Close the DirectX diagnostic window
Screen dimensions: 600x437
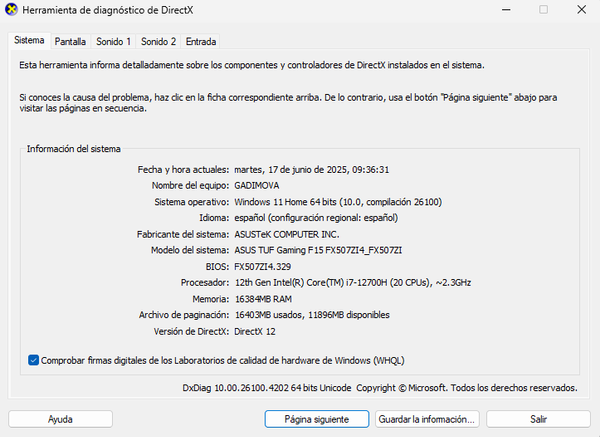pyautogui.click(x=582, y=10)
